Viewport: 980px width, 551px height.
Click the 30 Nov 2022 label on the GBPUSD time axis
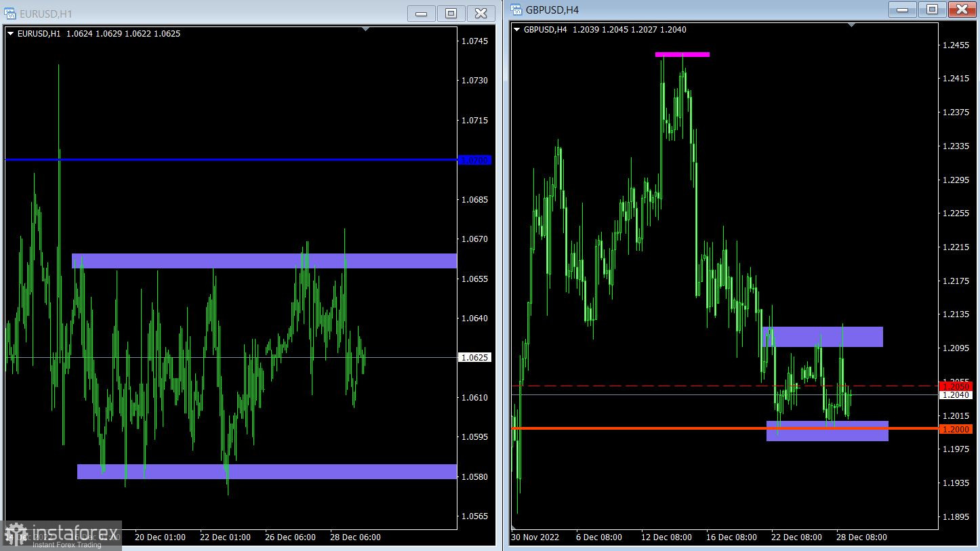pyautogui.click(x=535, y=537)
